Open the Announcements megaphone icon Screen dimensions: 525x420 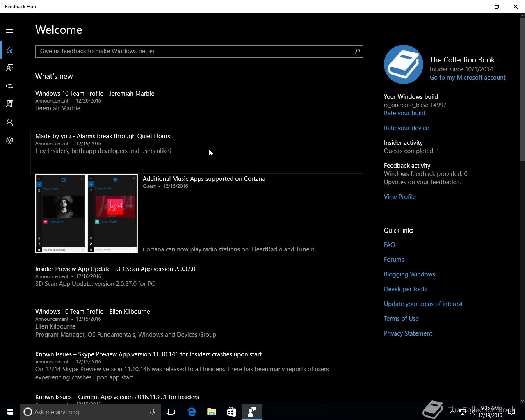click(x=9, y=86)
